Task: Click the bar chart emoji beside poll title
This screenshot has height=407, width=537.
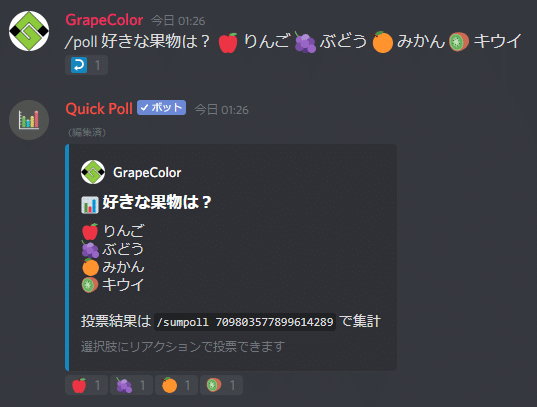Action: [90, 205]
